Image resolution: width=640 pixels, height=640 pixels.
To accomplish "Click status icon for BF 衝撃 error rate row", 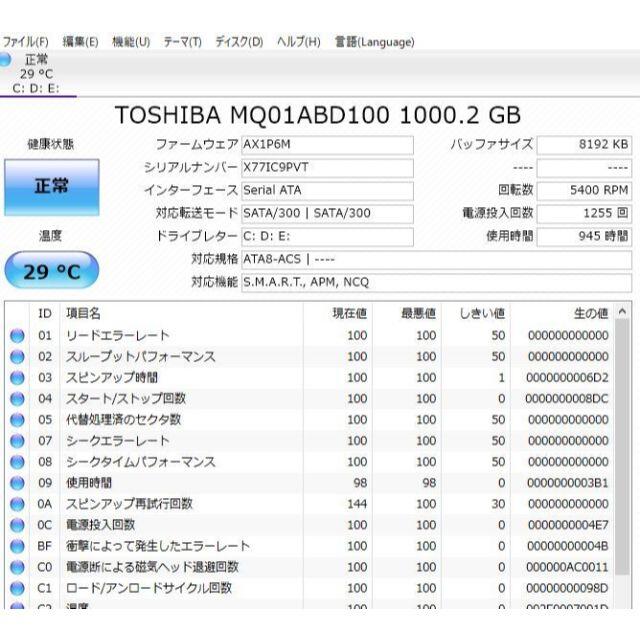I will 17,546.
